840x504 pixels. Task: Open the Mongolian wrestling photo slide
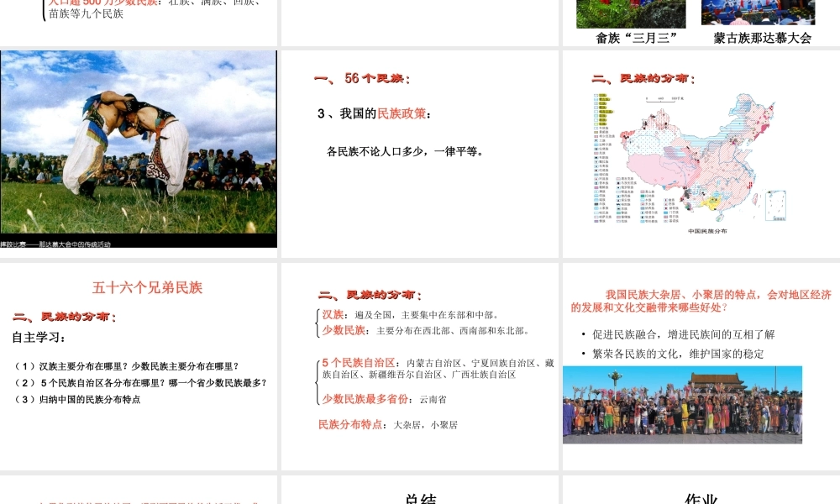click(139, 149)
